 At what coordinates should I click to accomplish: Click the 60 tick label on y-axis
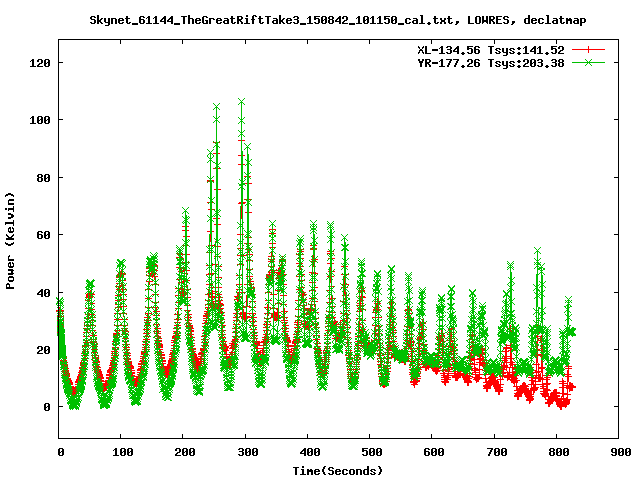(x=42, y=235)
